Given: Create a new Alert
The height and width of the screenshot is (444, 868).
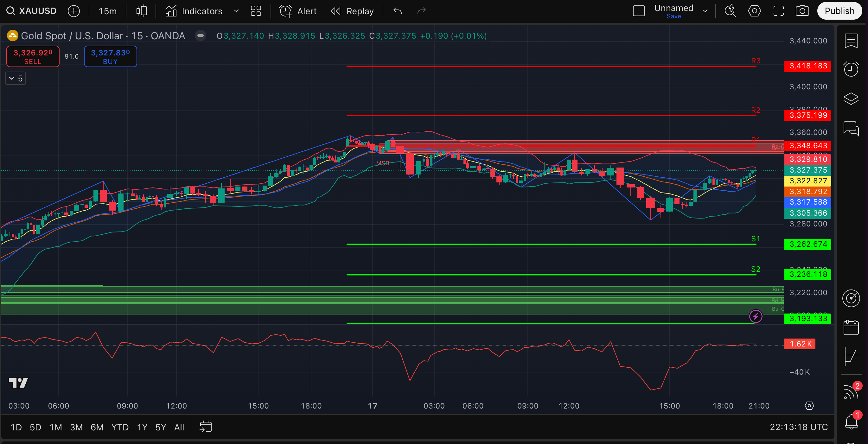Looking at the screenshot, I should (298, 11).
